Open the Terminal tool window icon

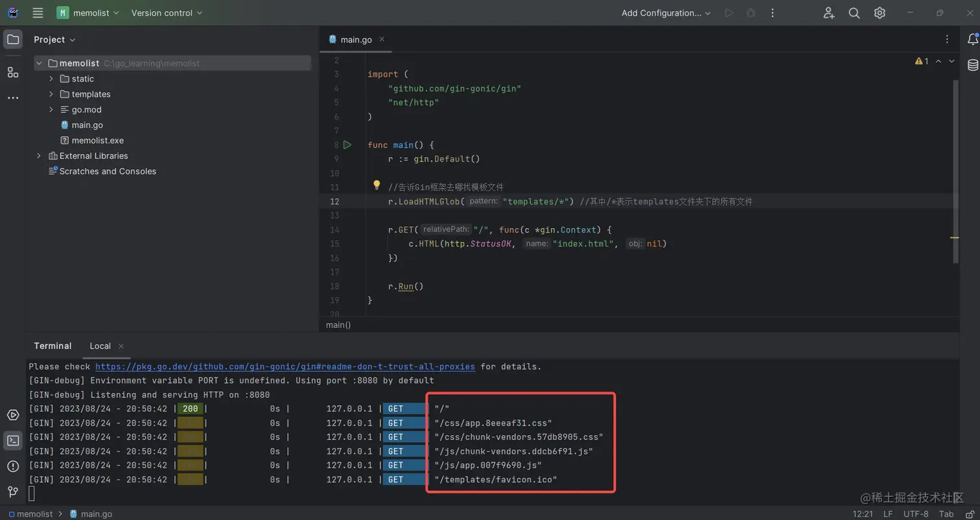coord(13,440)
